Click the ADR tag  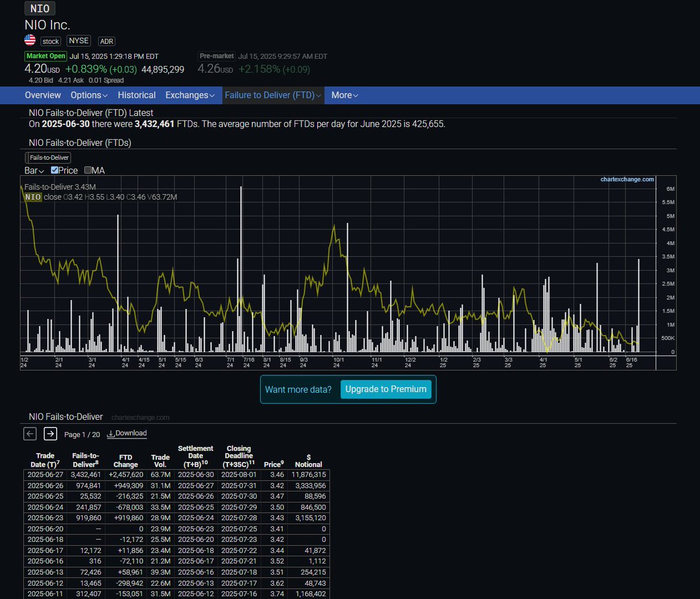tap(107, 41)
